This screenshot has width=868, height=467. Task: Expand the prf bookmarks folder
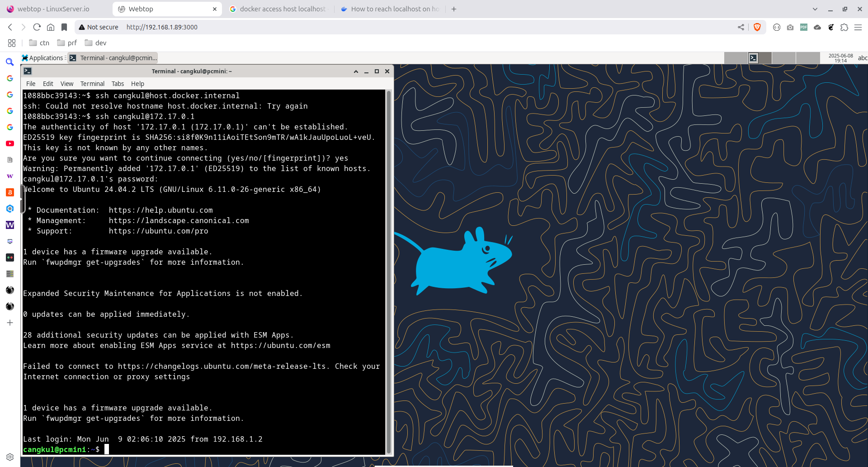[67, 43]
